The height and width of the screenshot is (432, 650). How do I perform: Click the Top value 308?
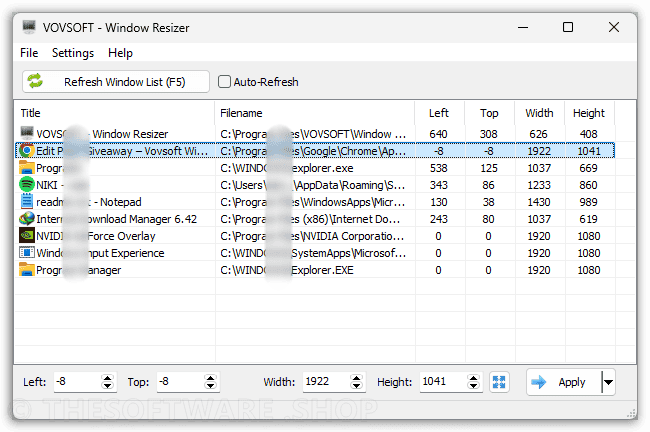489,134
